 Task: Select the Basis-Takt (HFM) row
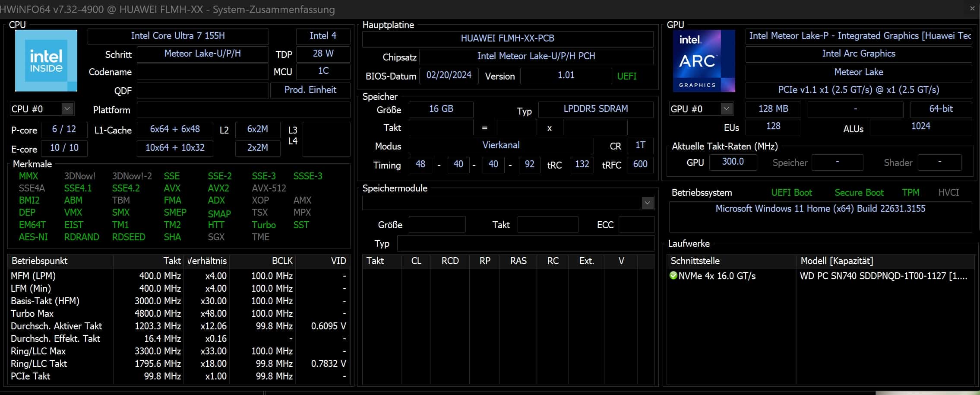(x=45, y=301)
